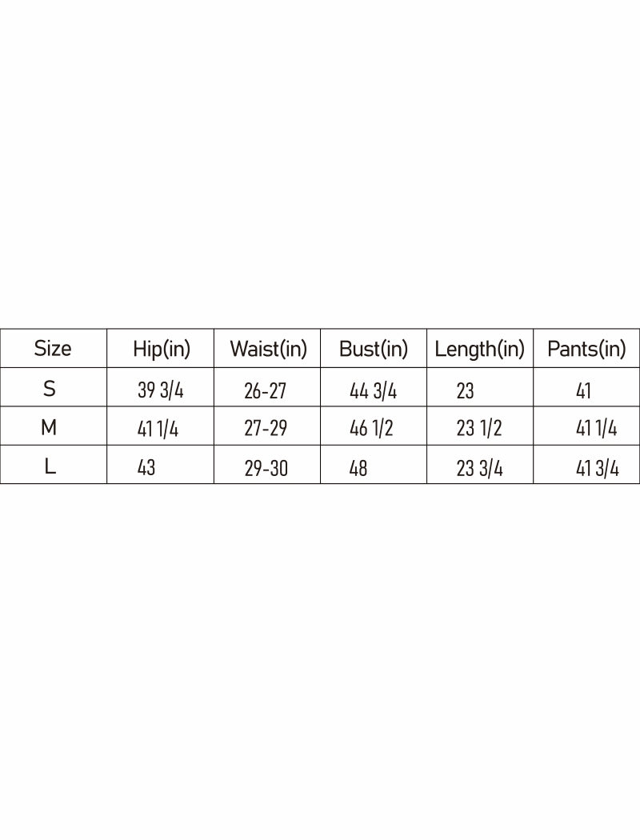The width and height of the screenshot is (640, 840).
Task: Select the 27-29 waist cell
Action: pyautogui.click(x=266, y=429)
